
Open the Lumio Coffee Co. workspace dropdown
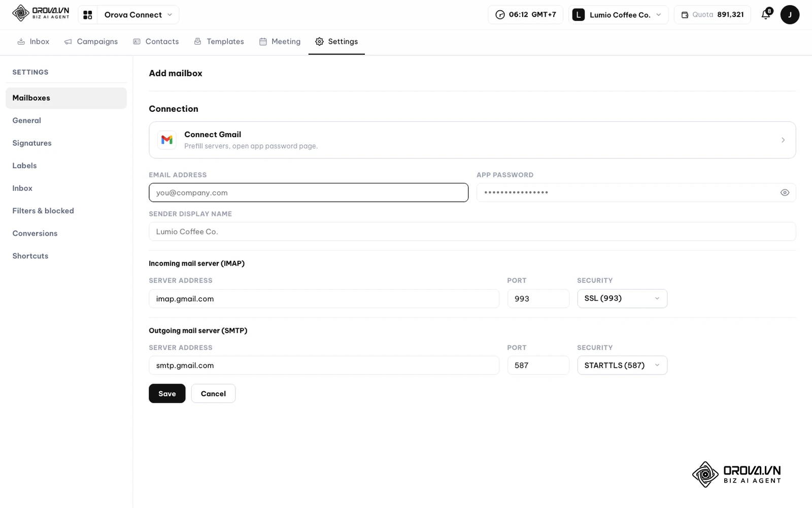tap(618, 15)
